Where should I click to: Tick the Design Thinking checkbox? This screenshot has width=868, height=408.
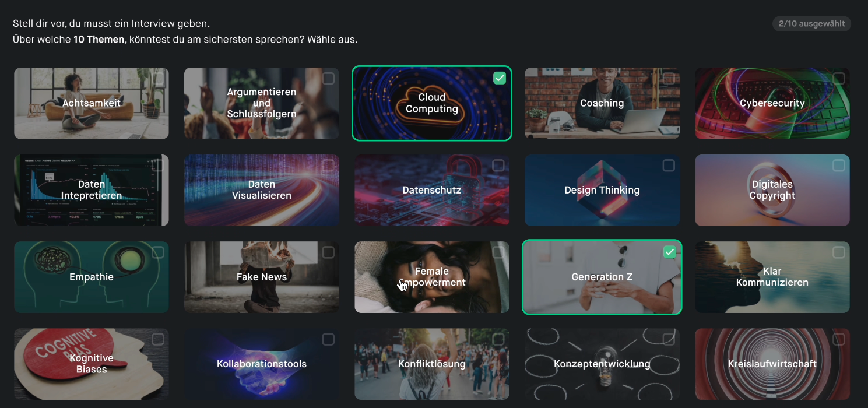[x=669, y=166]
